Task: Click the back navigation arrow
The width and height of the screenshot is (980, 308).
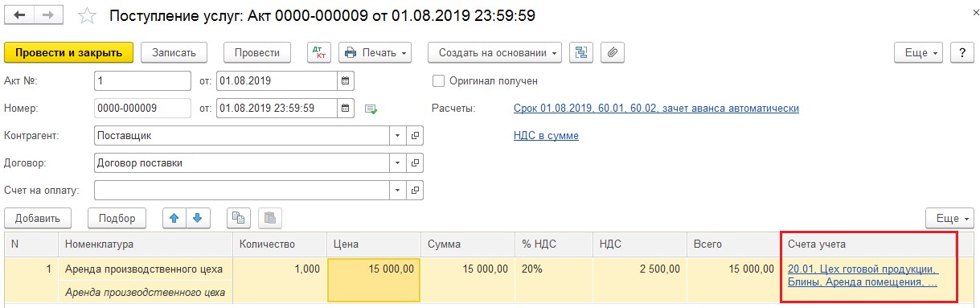Action: pyautogui.click(x=19, y=15)
